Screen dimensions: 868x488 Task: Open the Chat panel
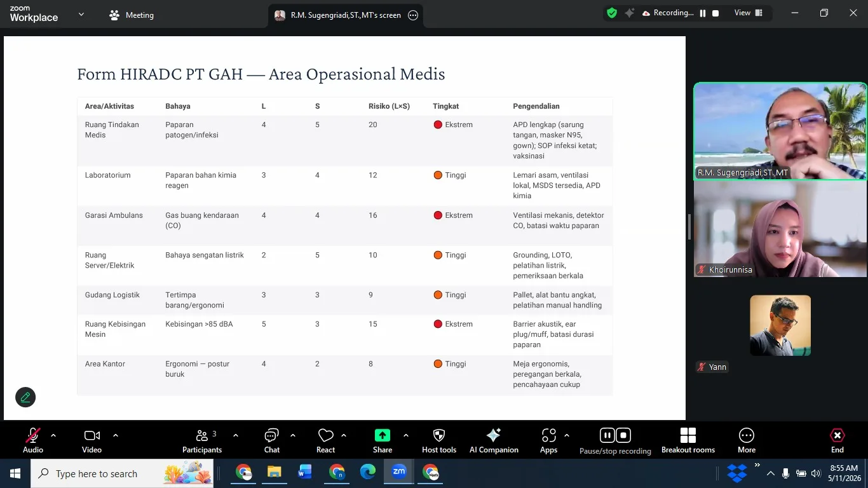tap(272, 441)
